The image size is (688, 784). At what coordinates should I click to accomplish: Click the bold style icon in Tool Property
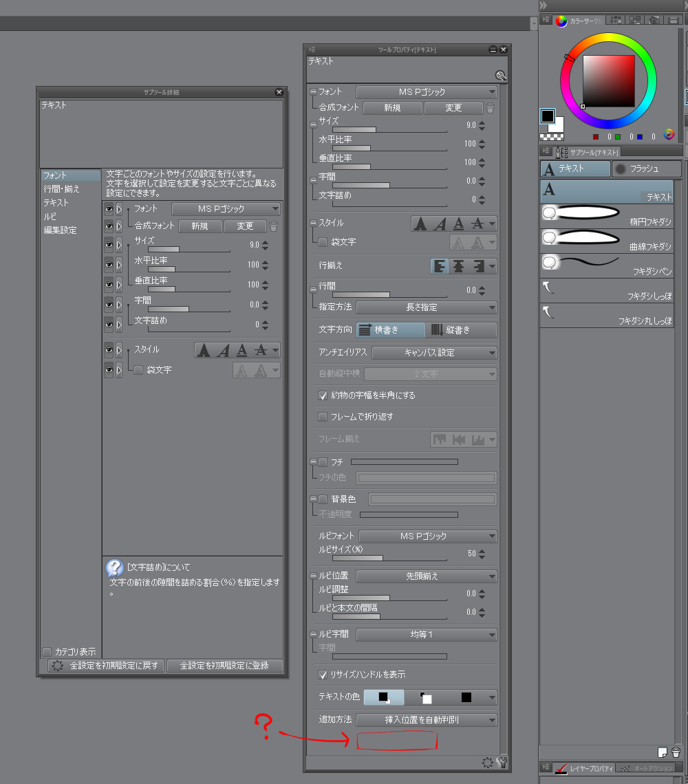coord(421,224)
